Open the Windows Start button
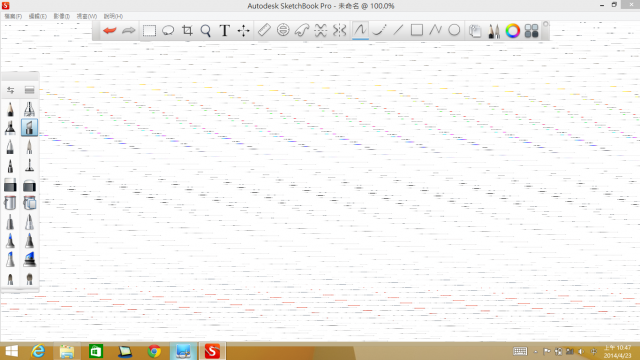The image size is (640, 360). 11,351
